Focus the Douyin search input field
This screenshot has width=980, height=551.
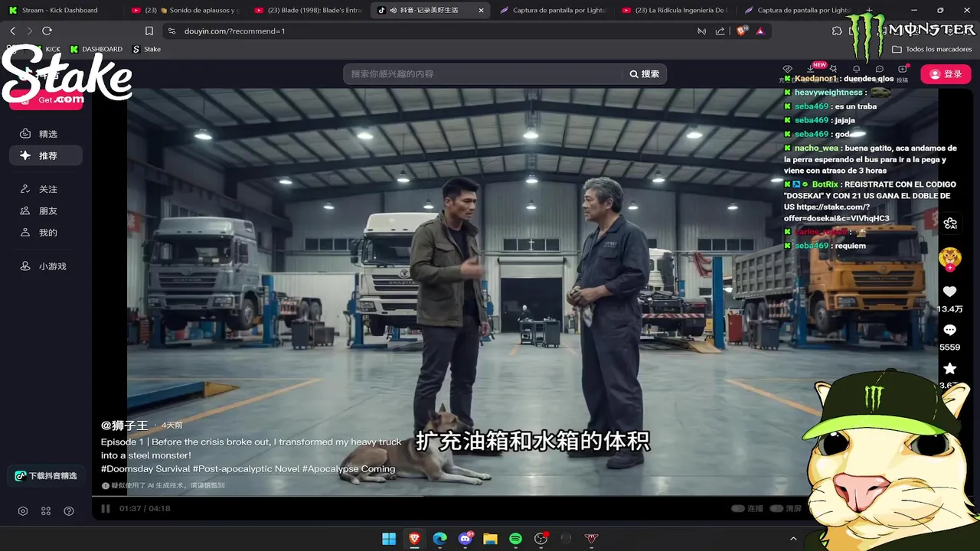pyautogui.click(x=482, y=74)
